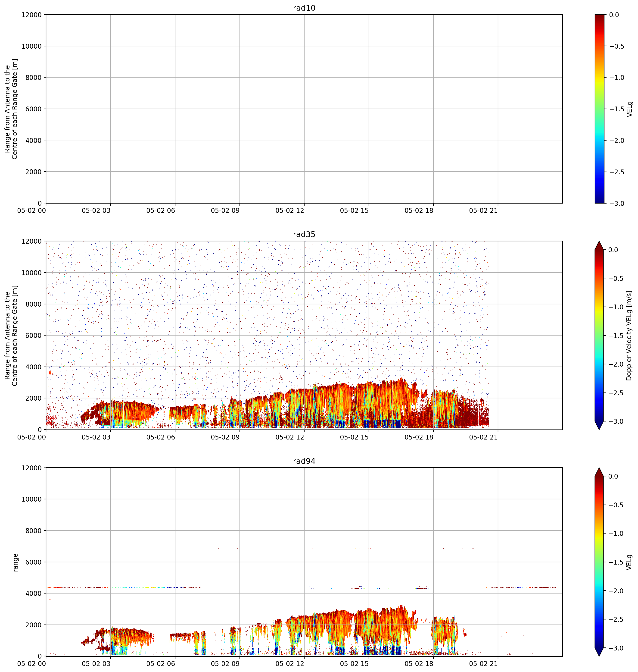Select the 4000 y-tick on rad35
The width and height of the screenshot is (638, 672).
pos(34,367)
